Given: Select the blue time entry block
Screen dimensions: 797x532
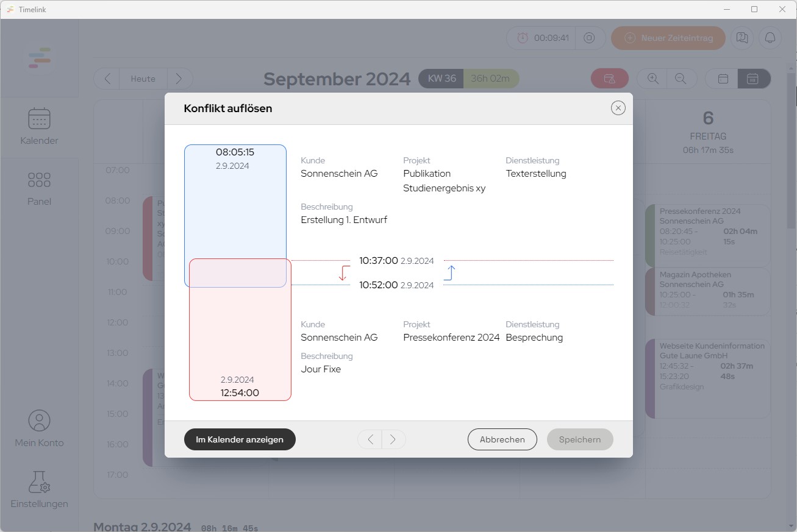Looking at the screenshot, I should 235,201.
